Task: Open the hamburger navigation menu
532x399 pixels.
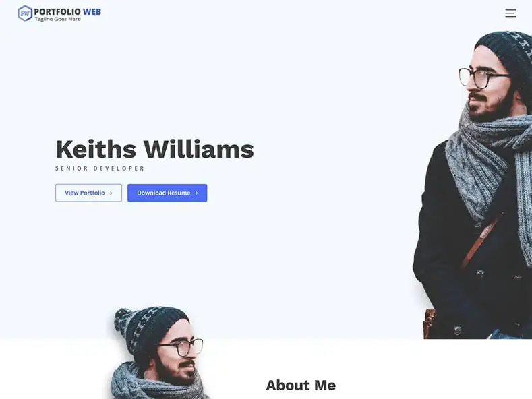Action: [x=510, y=13]
